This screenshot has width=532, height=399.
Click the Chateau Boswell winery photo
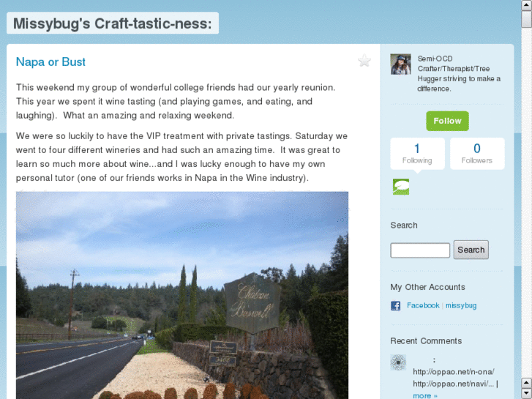click(x=182, y=295)
